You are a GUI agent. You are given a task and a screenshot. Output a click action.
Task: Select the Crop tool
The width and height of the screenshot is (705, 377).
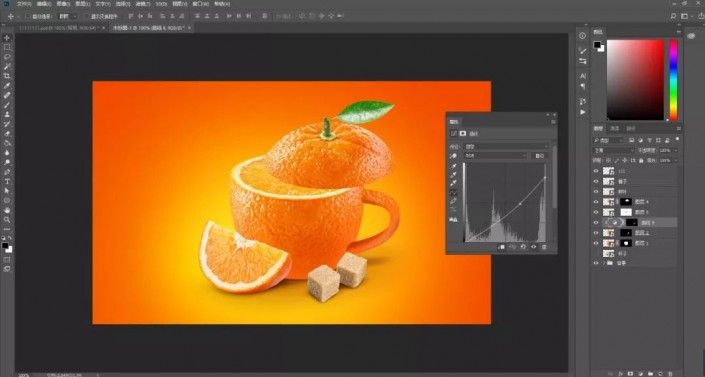tap(7, 76)
